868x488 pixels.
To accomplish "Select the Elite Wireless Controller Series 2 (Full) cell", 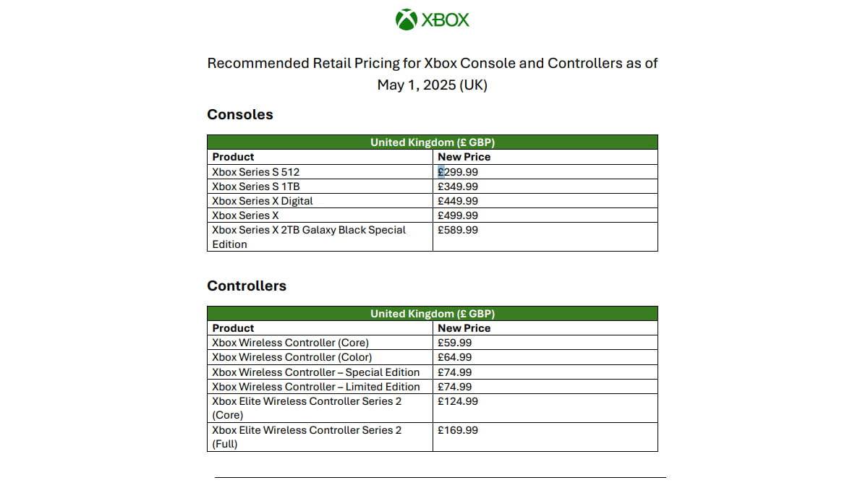I will (307, 437).
